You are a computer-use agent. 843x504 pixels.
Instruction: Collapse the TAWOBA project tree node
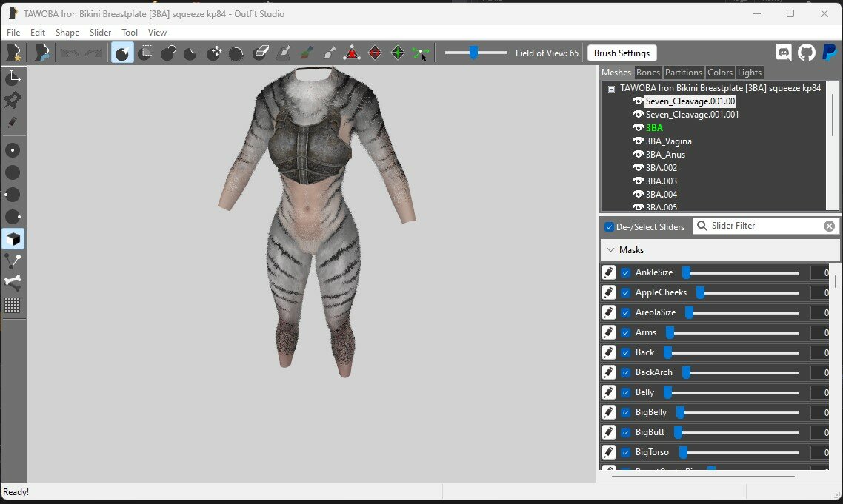[x=611, y=89]
